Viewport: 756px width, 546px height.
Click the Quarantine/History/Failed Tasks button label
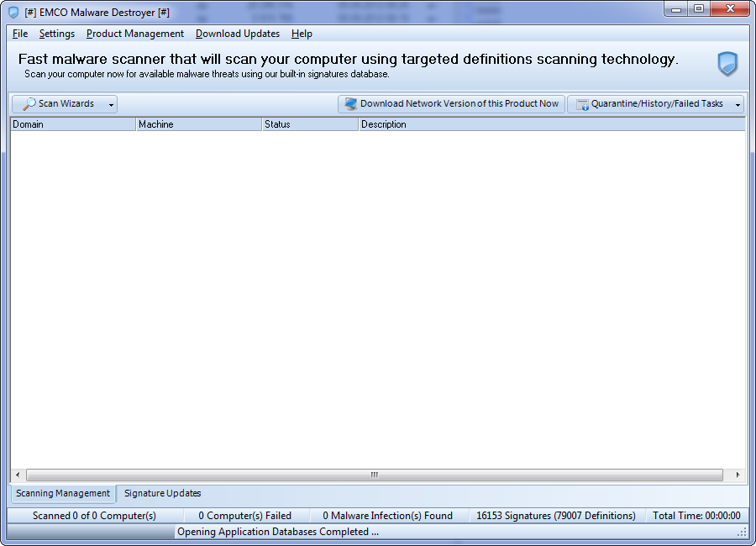click(657, 103)
